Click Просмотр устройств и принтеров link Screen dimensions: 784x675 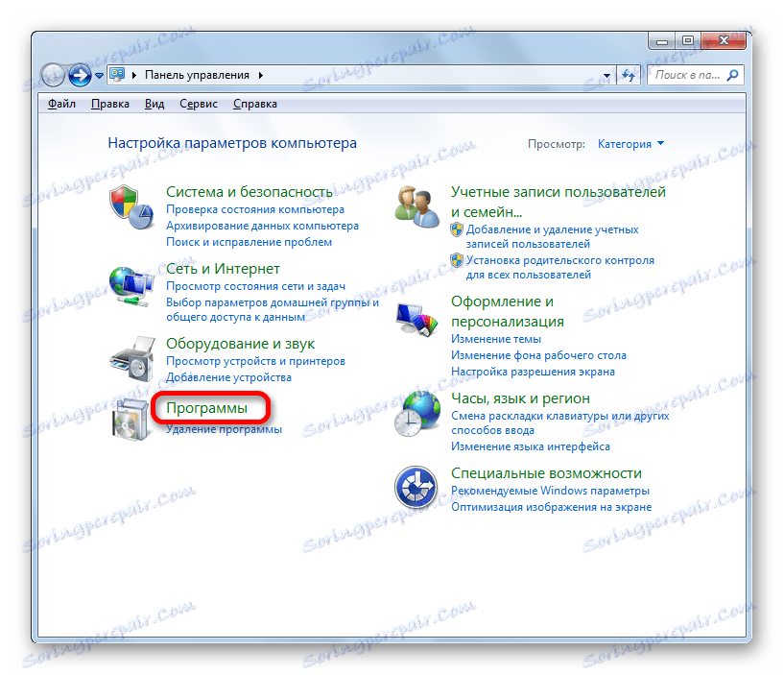click(x=255, y=361)
